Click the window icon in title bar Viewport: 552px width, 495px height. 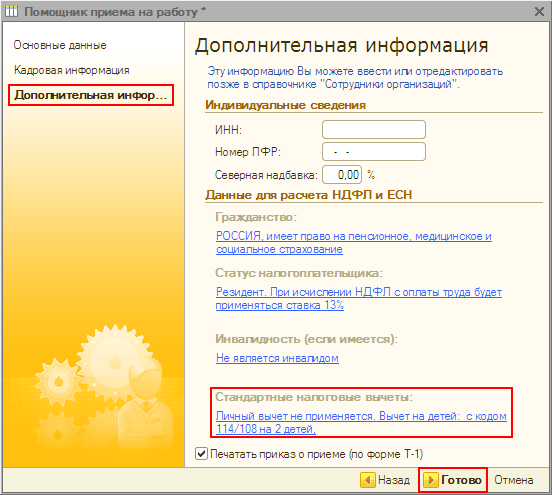click(11, 12)
